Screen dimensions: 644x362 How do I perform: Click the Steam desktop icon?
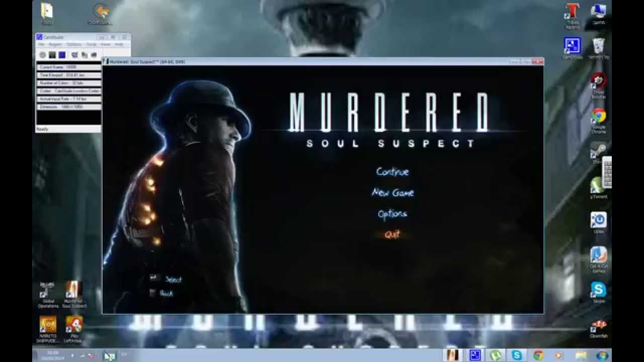(598, 153)
